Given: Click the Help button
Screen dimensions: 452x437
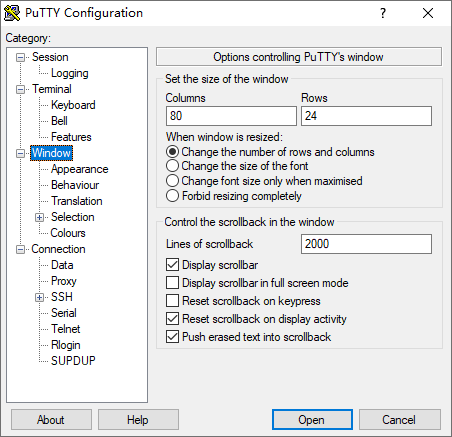Looking at the screenshot, I should [x=138, y=420].
